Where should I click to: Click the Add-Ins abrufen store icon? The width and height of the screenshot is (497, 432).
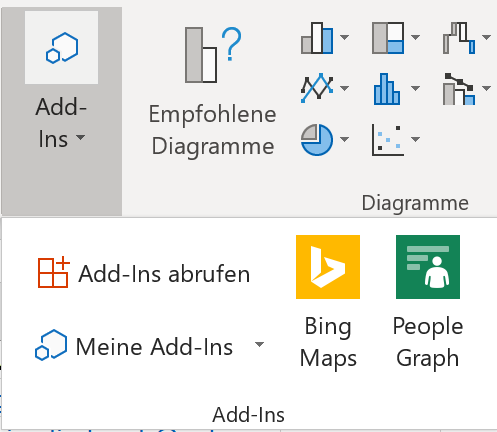click(x=54, y=273)
